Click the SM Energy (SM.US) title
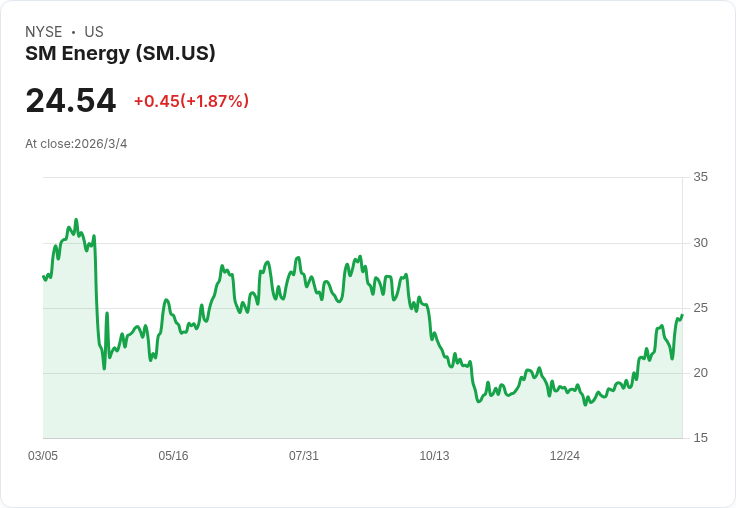The width and height of the screenshot is (736, 508). 120,53
